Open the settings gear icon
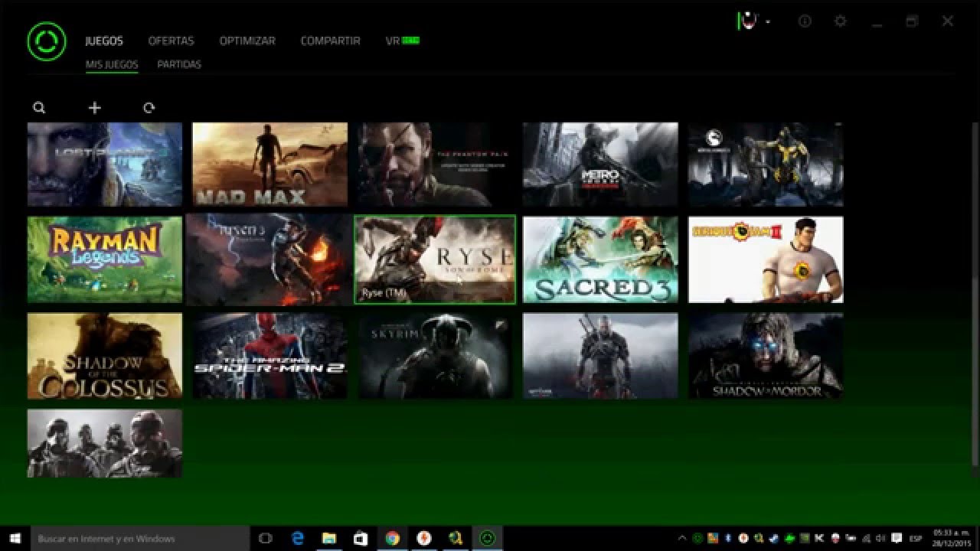980x551 pixels. (x=840, y=21)
